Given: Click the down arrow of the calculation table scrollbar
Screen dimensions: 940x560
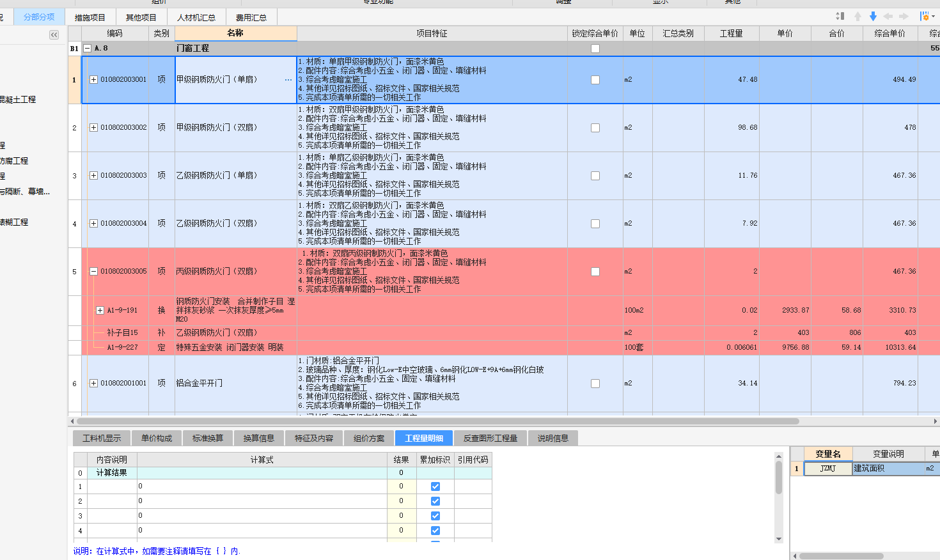Looking at the screenshot, I should point(779,539).
